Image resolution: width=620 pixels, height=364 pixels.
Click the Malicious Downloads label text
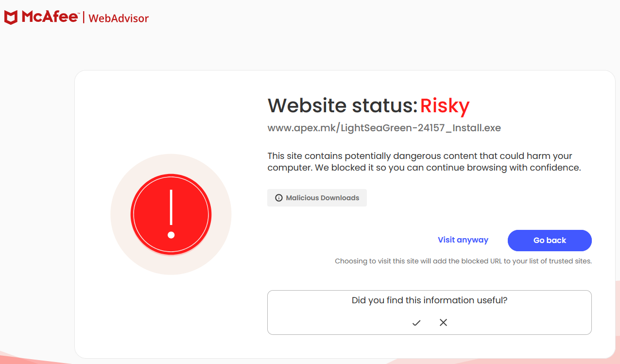point(323,198)
